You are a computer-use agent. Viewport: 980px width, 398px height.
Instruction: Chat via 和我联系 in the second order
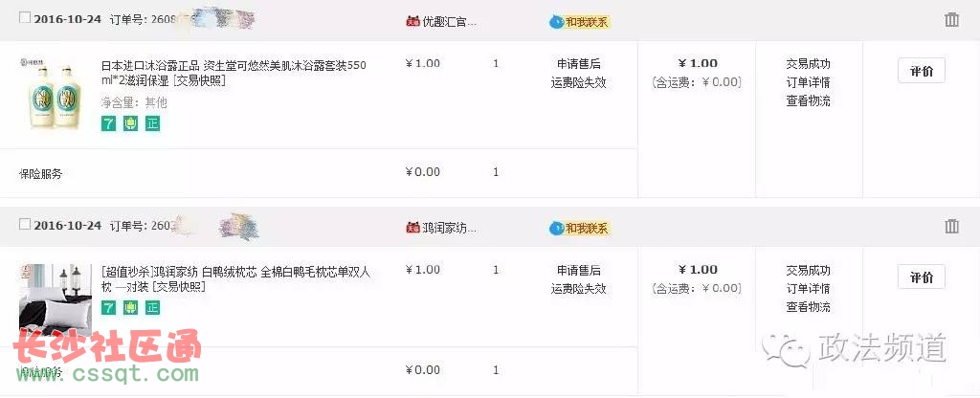pos(579,228)
